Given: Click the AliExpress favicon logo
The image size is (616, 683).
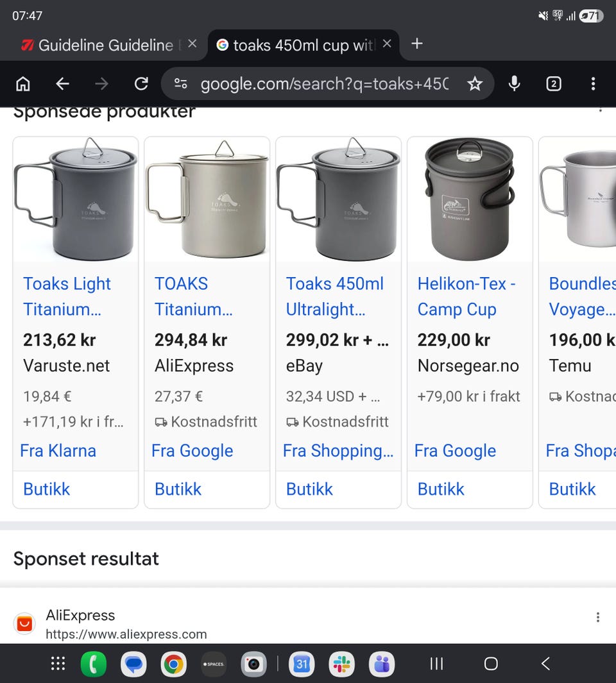Looking at the screenshot, I should coord(24,623).
